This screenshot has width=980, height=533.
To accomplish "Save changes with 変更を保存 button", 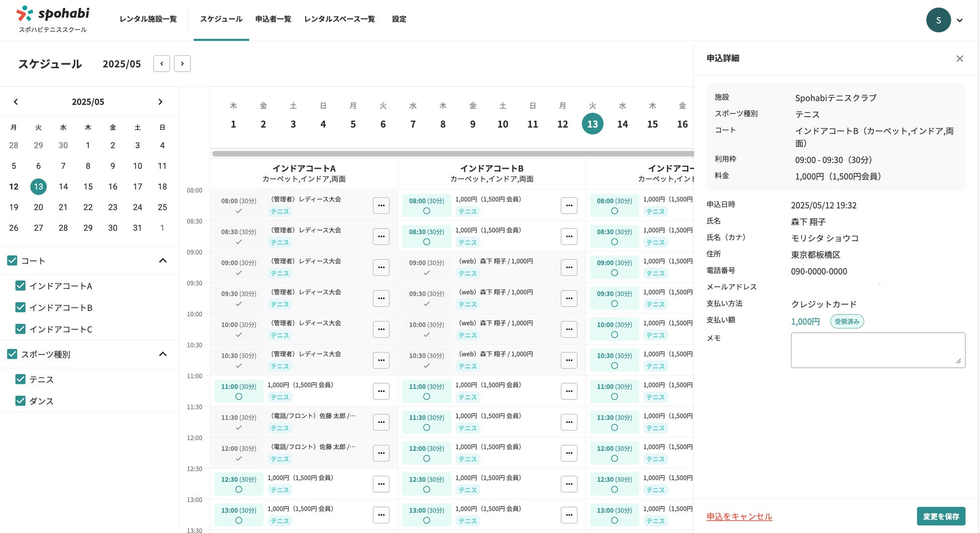I will pos(941,516).
